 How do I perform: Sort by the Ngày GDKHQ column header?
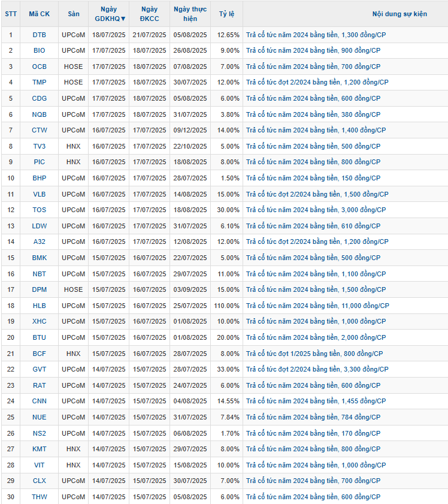(109, 14)
